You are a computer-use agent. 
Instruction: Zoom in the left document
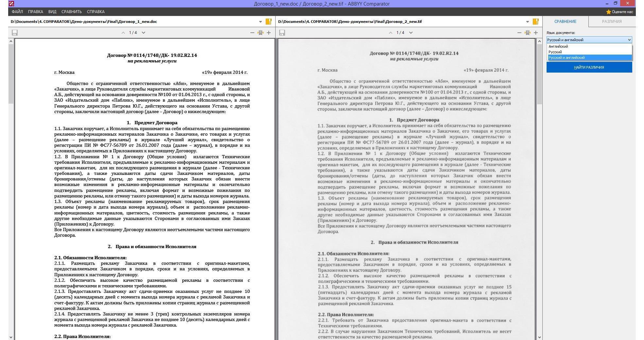pos(269,33)
